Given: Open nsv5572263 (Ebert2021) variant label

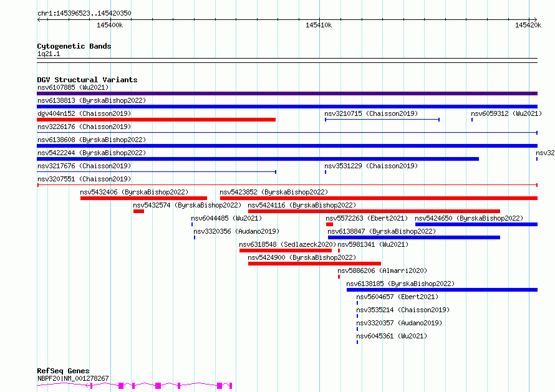Looking at the screenshot, I should click(367, 218).
